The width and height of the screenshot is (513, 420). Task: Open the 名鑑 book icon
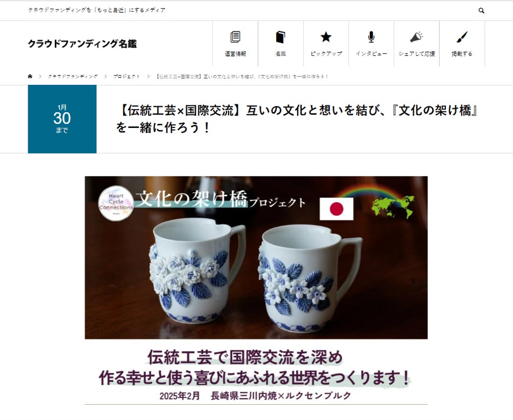tap(280, 37)
